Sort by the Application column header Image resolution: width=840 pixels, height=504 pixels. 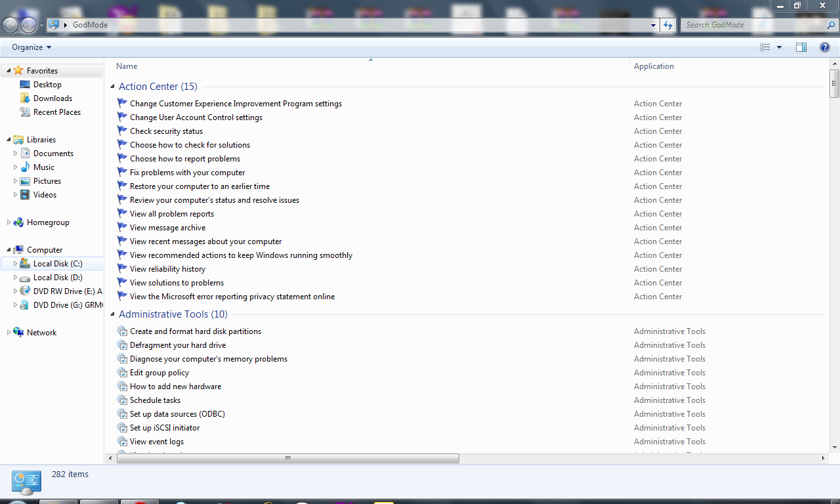[654, 66]
